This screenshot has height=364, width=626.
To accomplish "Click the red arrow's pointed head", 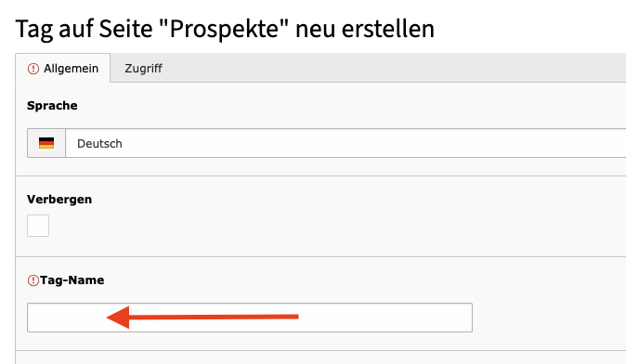I will 118,318.
